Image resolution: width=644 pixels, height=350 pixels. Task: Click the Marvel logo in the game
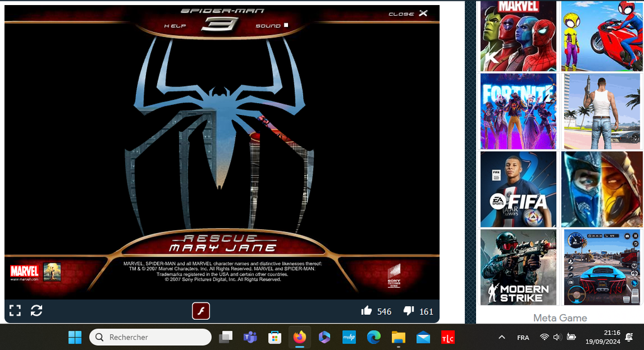[x=25, y=271]
